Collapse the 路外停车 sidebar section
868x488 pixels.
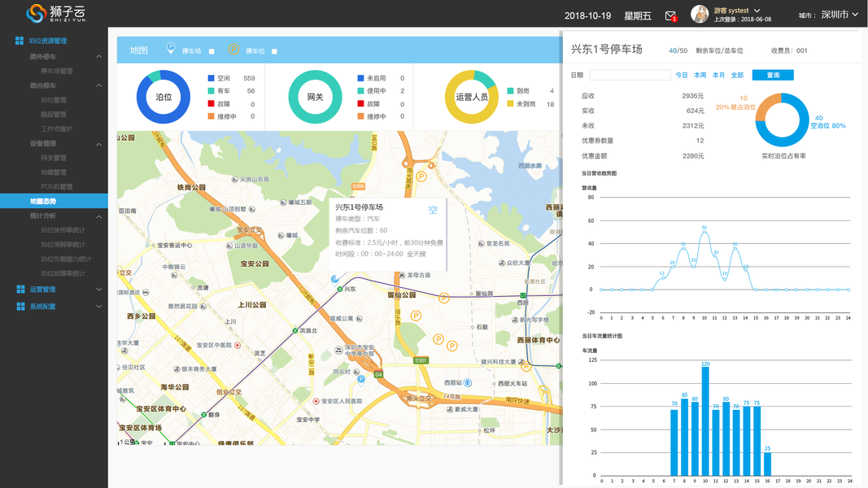coord(98,56)
